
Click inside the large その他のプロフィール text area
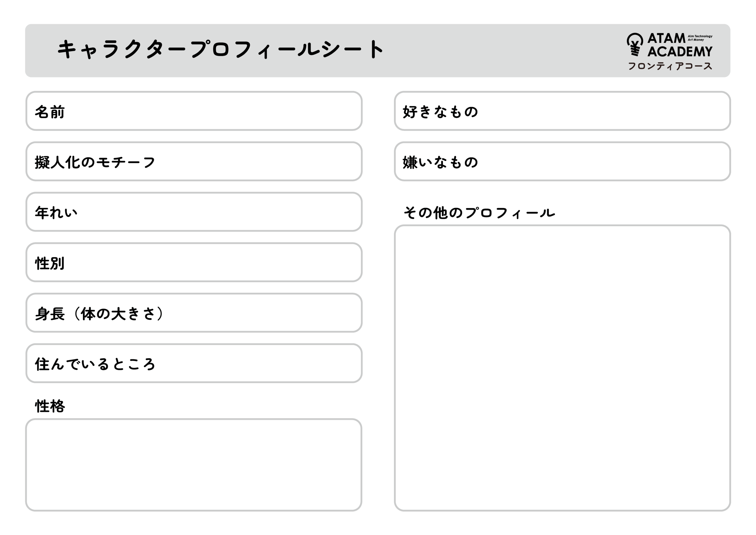coord(562,368)
